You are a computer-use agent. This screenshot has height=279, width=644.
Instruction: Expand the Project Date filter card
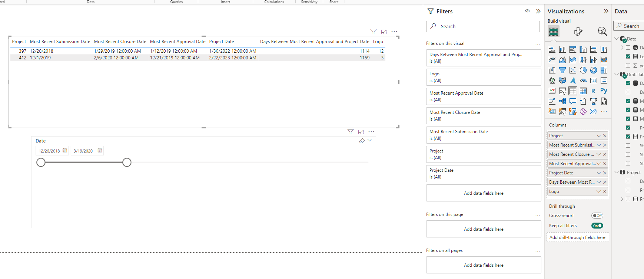pos(484,174)
